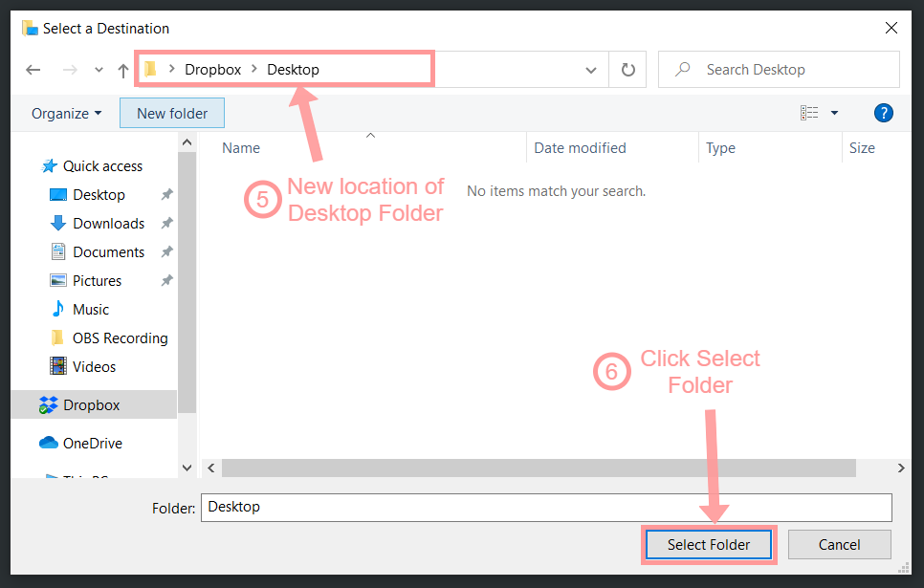Click the Downloads blue arrow icon
The width and height of the screenshot is (924, 588).
pyautogui.click(x=58, y=223)
